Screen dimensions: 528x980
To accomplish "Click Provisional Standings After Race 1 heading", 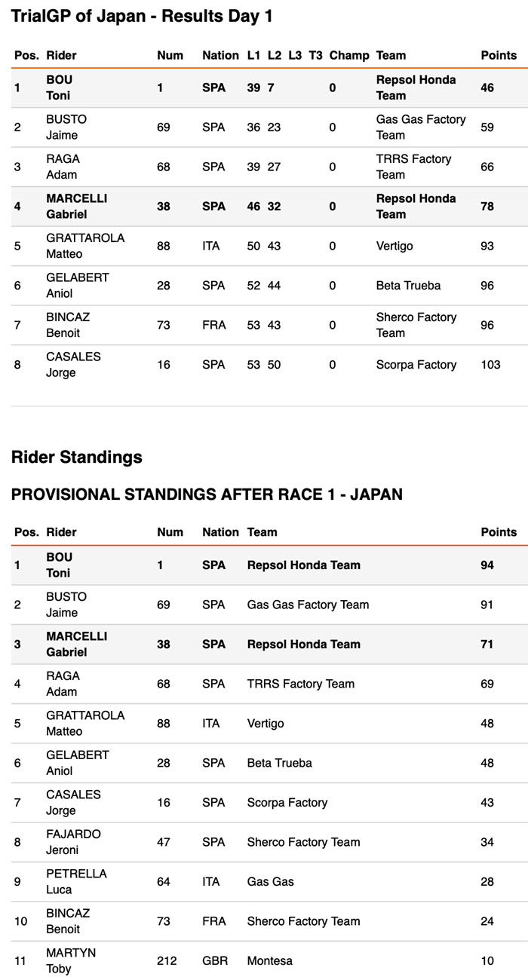I will [207, 495].
